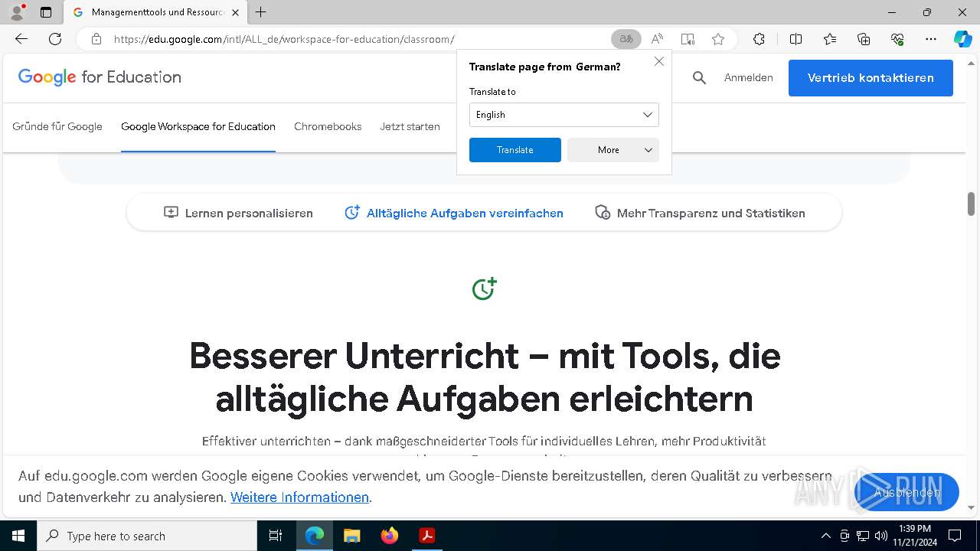This screenshot has width=980, height=551.
Task: Click the translate icon in the address bar
Action: pyautogui.click(x=626, y=39)
